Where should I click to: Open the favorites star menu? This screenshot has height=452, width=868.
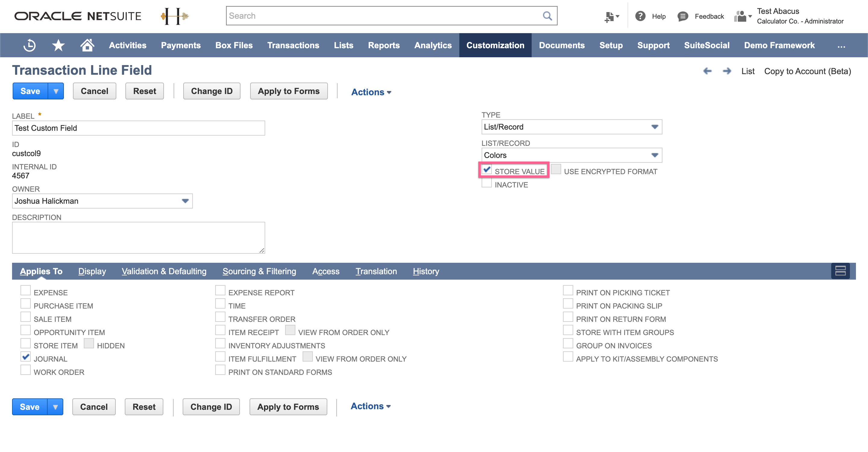[58, 45]
